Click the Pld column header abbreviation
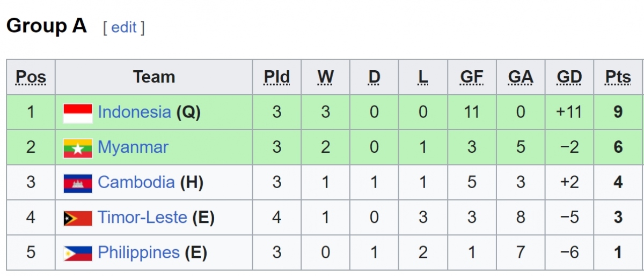 (x=277, y=78)
